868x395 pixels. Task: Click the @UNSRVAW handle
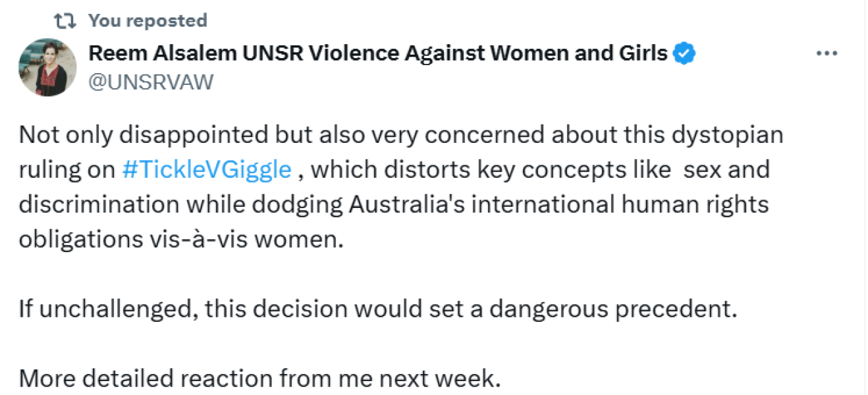tap(151, 82)
